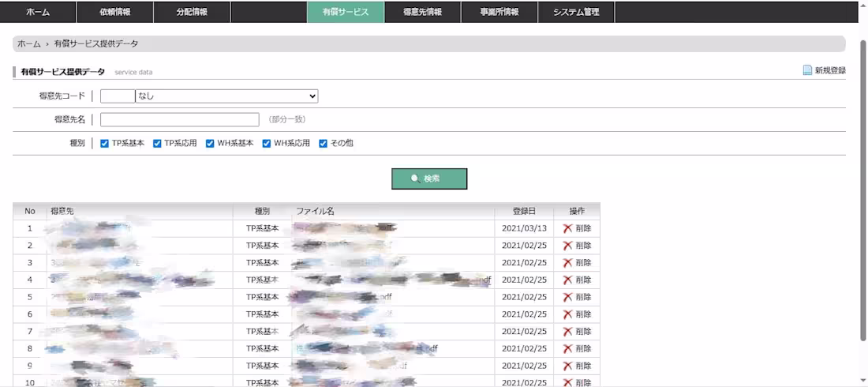The image size is (868, 387).
Task: Click the red X delete icon in row 3
Action: [x=567, y=263]
